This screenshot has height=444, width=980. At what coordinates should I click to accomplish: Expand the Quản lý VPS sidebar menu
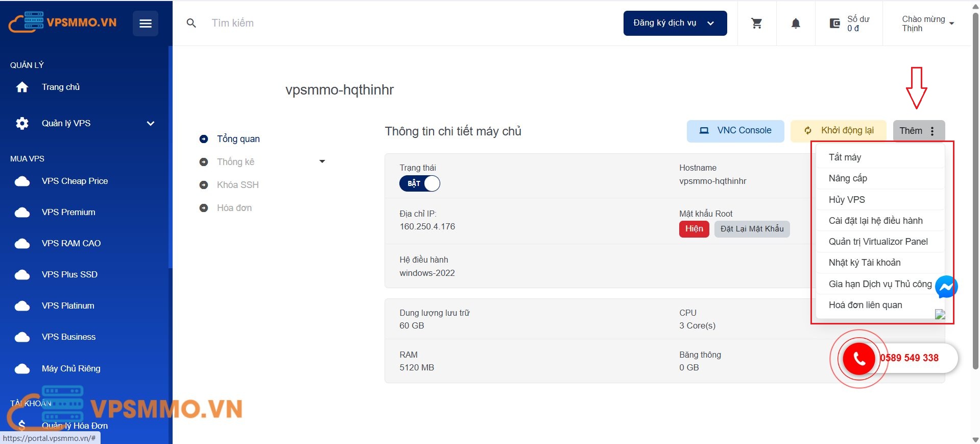click(x=151, y=124)
